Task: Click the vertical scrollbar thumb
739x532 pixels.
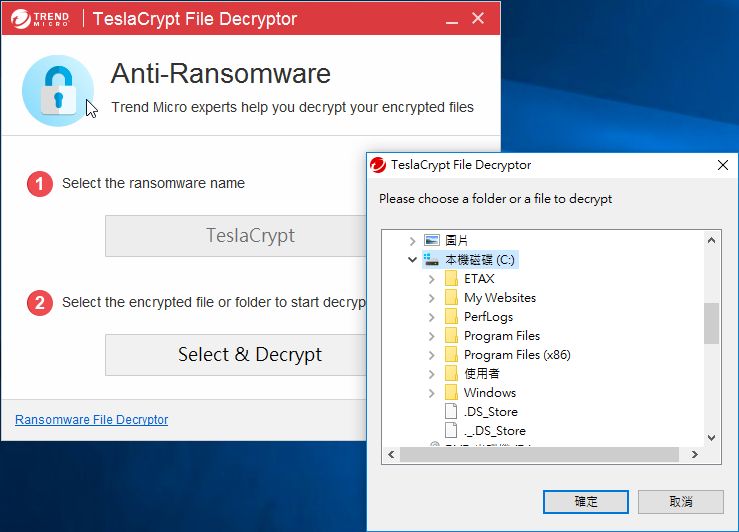Action: coord(712,323)
